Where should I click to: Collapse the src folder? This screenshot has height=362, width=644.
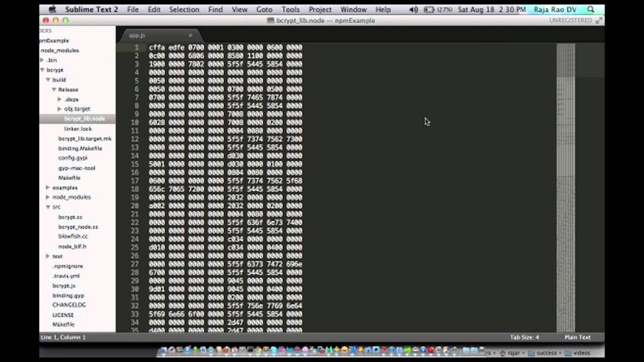click(x=48, y=207)
